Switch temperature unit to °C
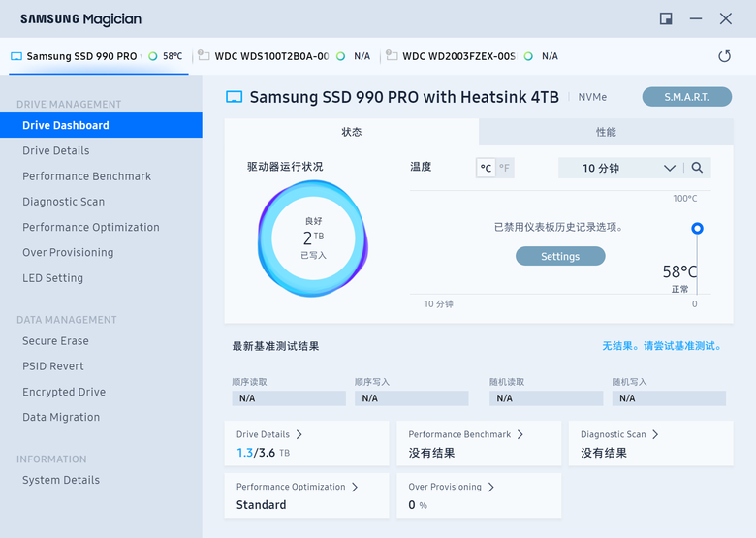This screenshot has height=538, width=756. tap(486, 169)
